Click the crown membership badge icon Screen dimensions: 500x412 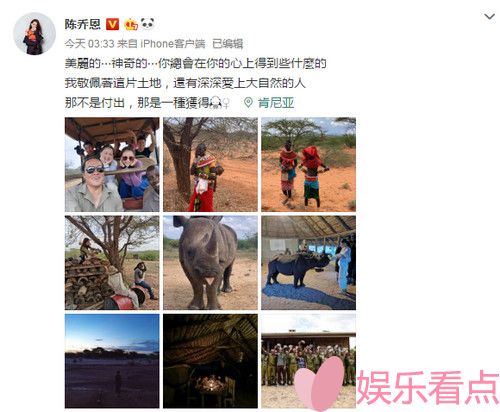point(131,24)
